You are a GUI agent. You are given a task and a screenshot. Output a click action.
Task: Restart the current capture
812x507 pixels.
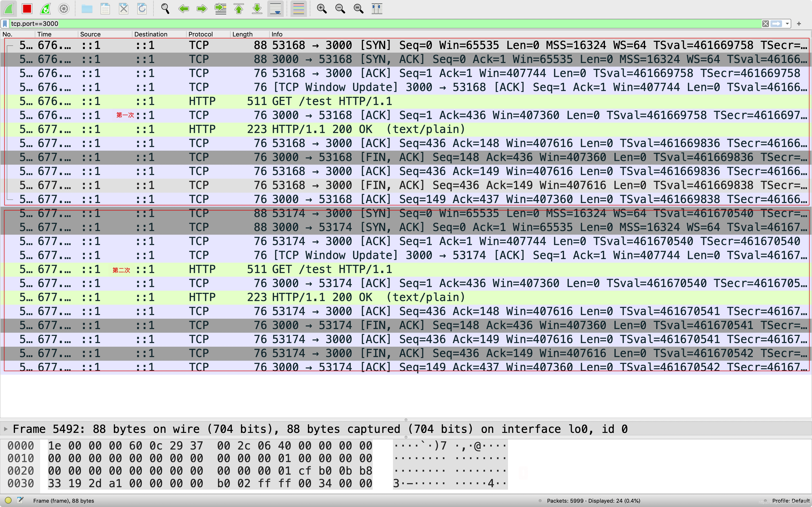click(45, 9)
